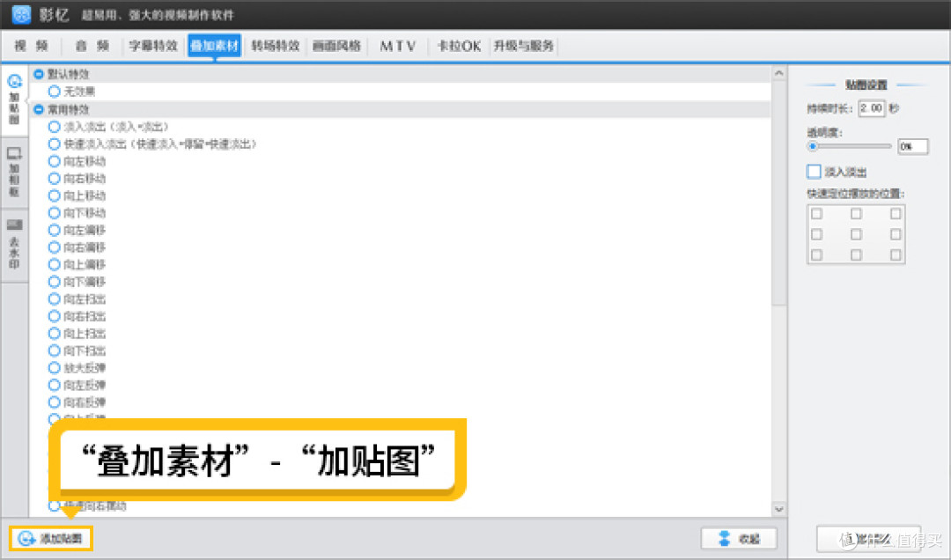This screenshot has height=560, width=951.
Task: Choose the 淡入淡出 effect
Action: point(54,127)
